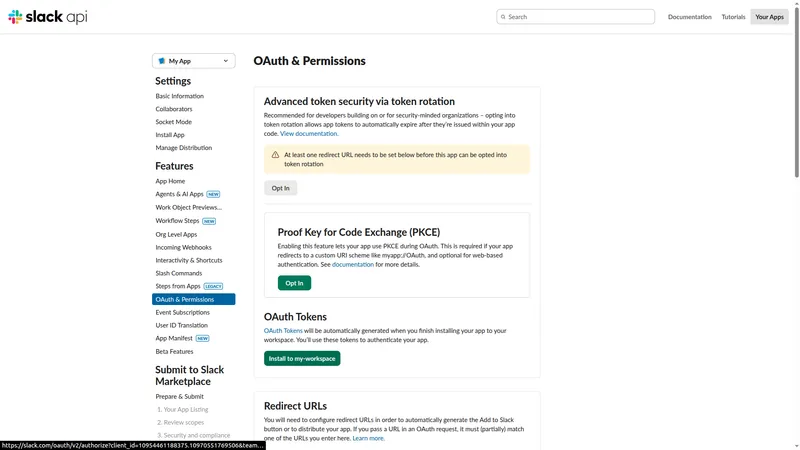The width and height of the screenshot is (800, 450).
Task: Open Review scopes step
Action: 181,422
